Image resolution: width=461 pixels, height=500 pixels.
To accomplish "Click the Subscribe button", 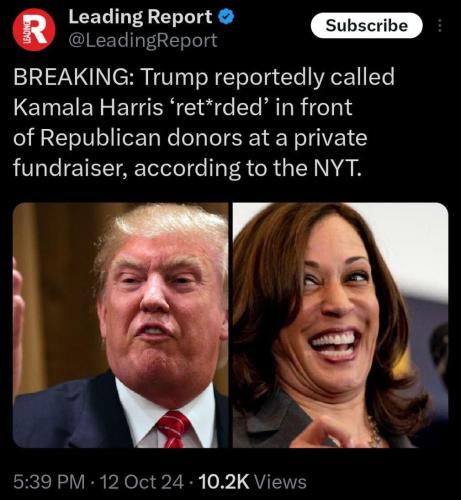I will coord(367,26).
